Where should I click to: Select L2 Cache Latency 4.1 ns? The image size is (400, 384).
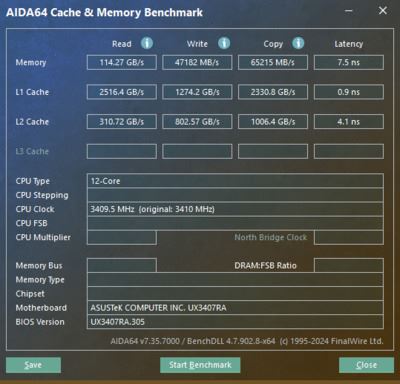pyautogui.click(x=349, y=122)
